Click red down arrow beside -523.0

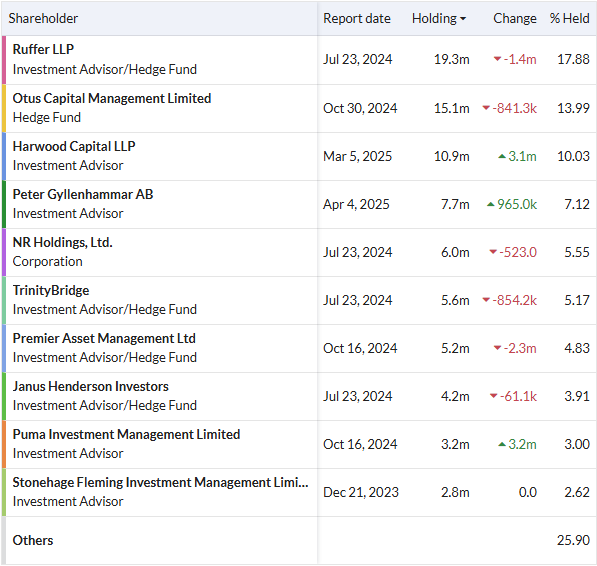pyautogui.click(x=493, y=252)
